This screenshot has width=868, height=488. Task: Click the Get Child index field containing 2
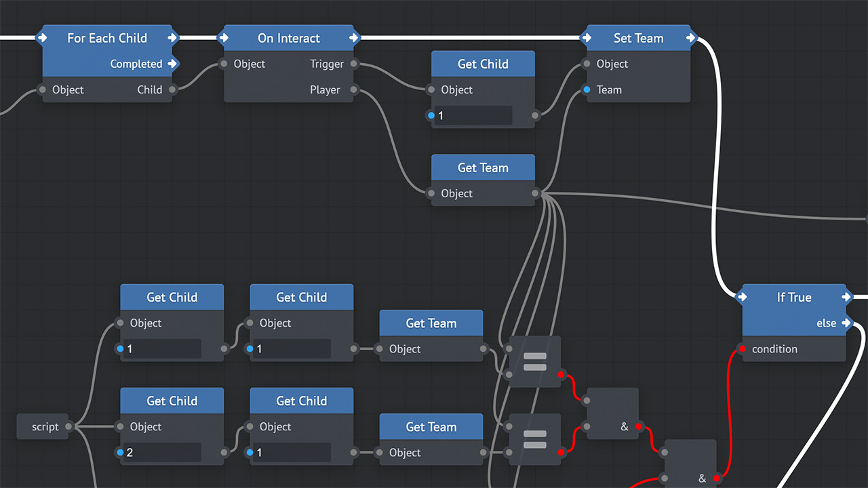[163, 452]
